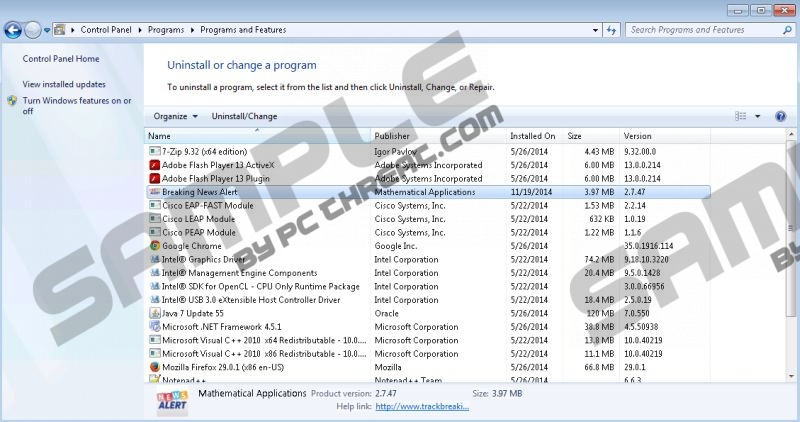
Task: Go to Control Panel Home
Action: tap(61, 59)
